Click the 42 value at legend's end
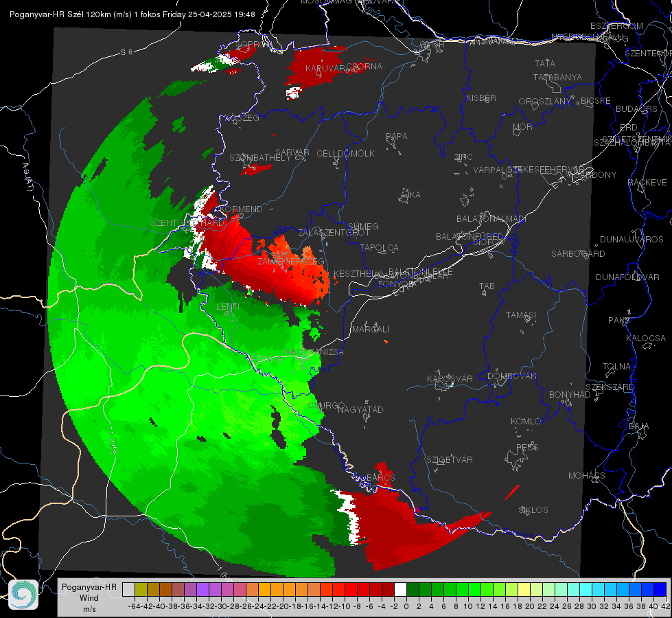672x618 pixels. pos(665,606)
